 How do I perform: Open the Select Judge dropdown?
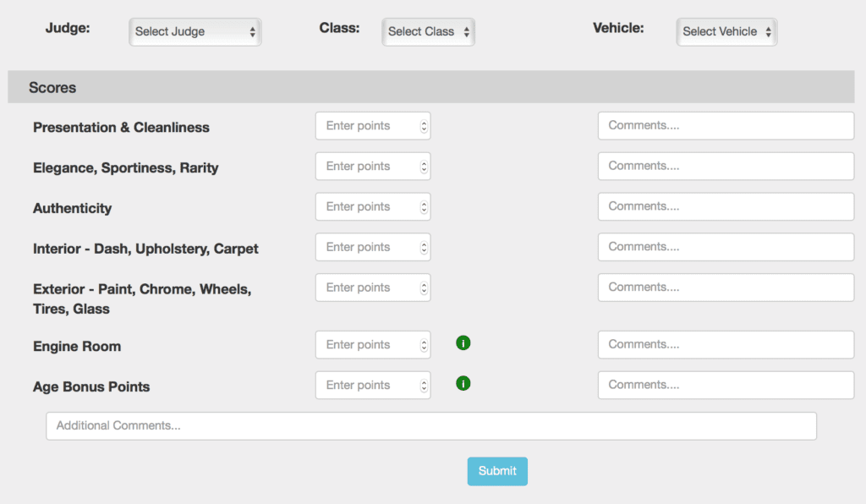pos(195,30)
